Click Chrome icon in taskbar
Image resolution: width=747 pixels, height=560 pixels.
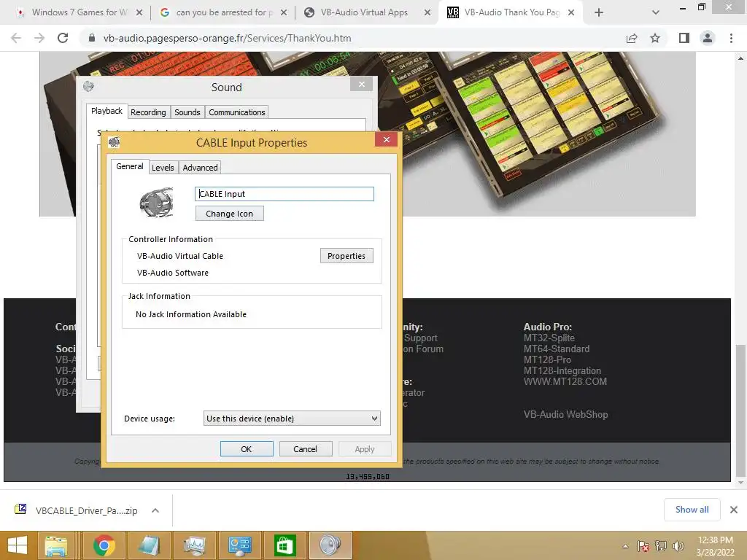pos(104,545)
